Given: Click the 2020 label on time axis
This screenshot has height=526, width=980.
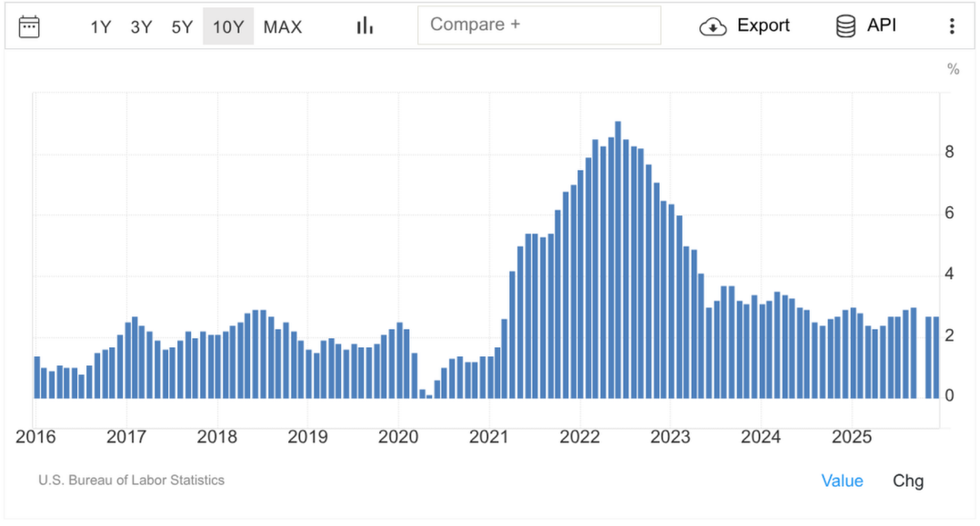Looking at the screenshot, I should point(398,437).
